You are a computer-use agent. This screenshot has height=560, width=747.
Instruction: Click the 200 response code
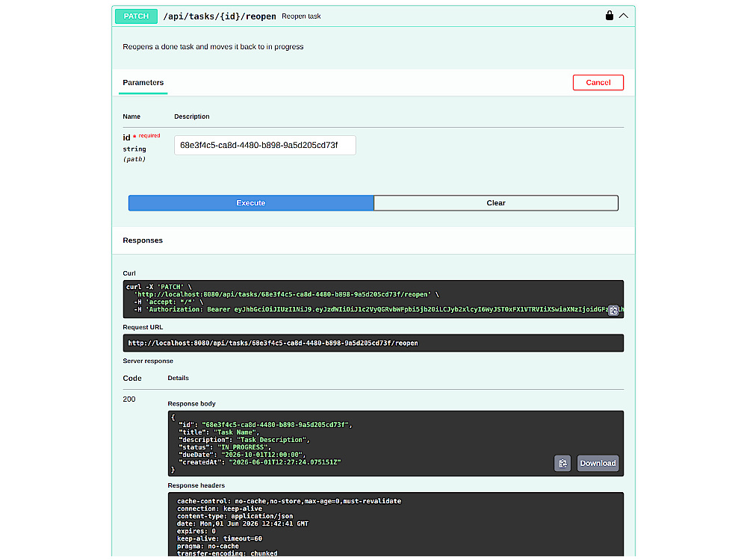point(129,399)
